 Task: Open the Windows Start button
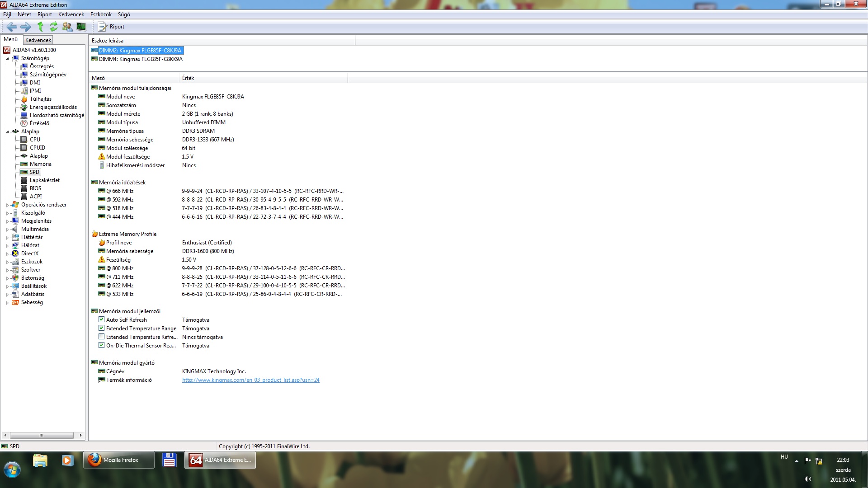pos(12,469)
